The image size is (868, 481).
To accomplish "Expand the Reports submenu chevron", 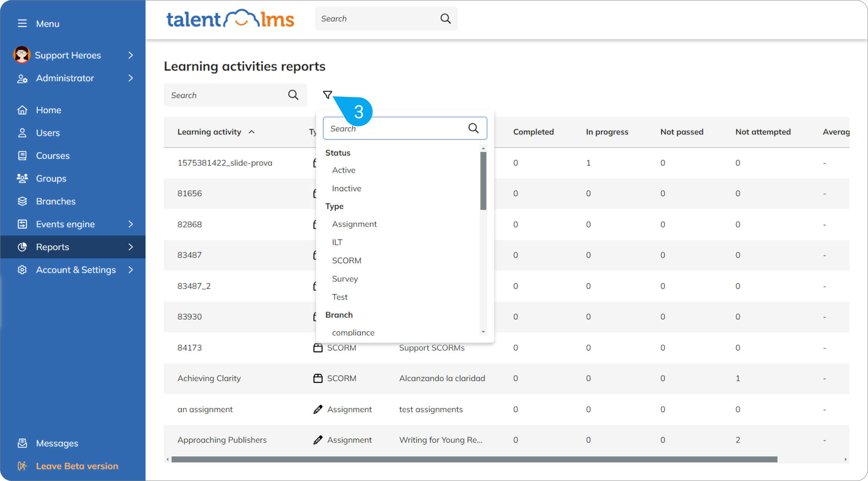I will point(130,247).
